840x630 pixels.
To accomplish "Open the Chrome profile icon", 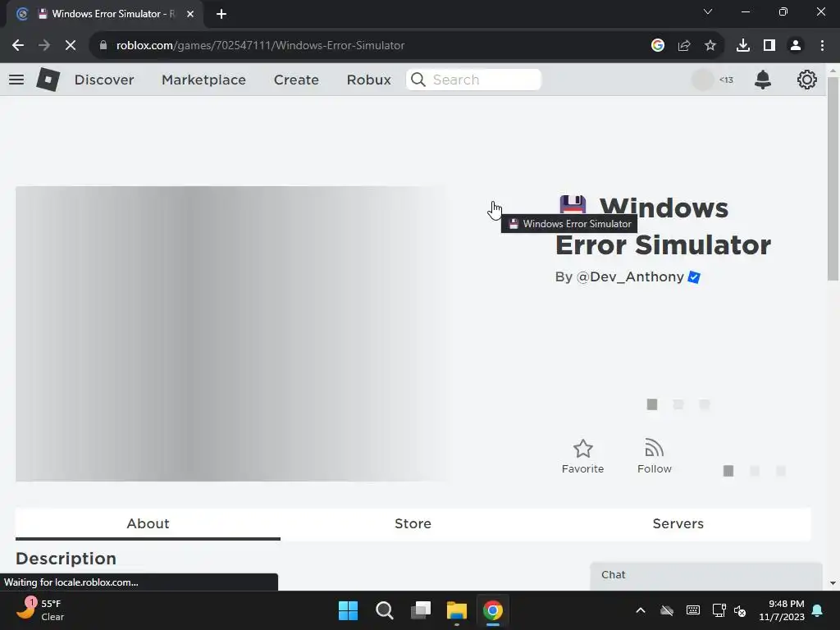I will [x=796, y=46].
